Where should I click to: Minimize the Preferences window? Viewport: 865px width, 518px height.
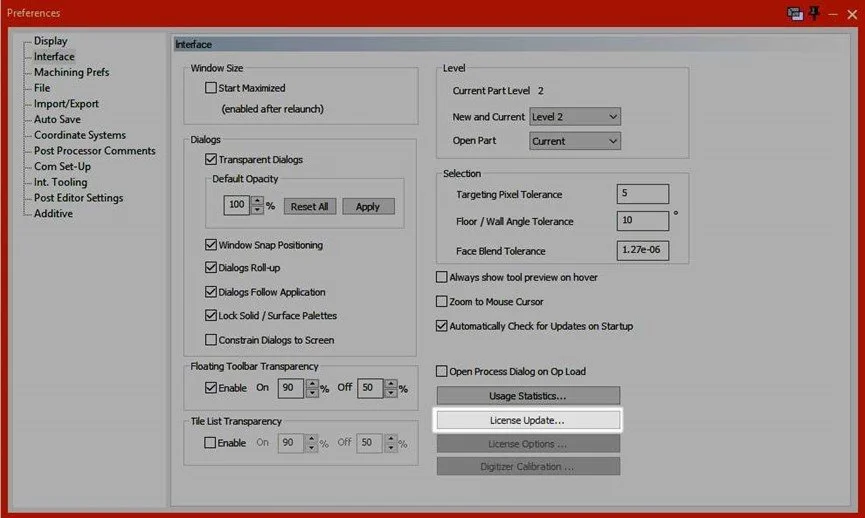point(833,14)
